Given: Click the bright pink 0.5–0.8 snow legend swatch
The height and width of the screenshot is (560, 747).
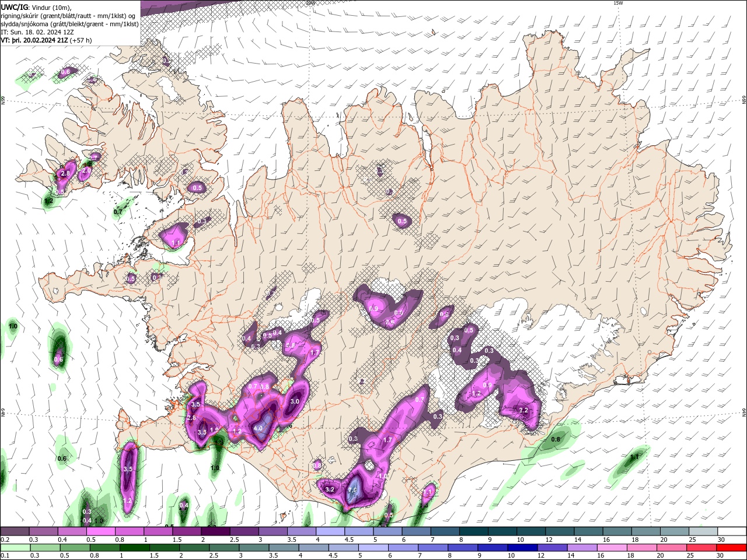Looking at the screenshot, I should click(101, 531).
